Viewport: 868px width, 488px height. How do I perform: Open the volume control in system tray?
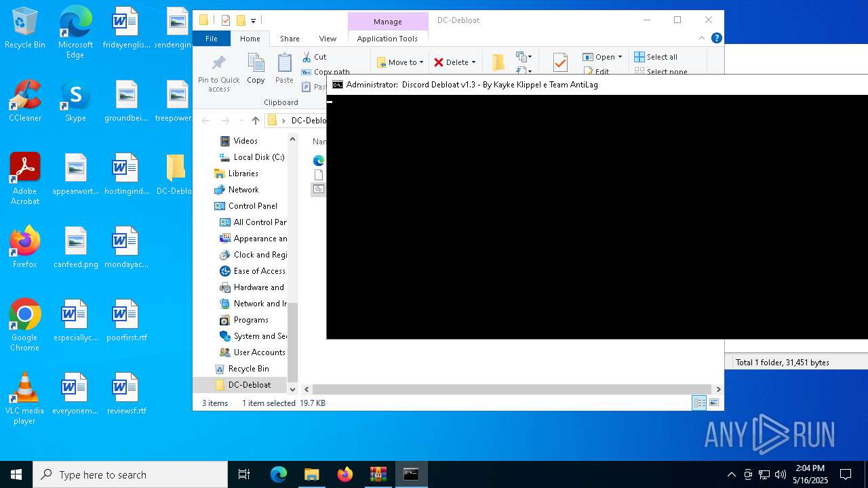[781, 474]
